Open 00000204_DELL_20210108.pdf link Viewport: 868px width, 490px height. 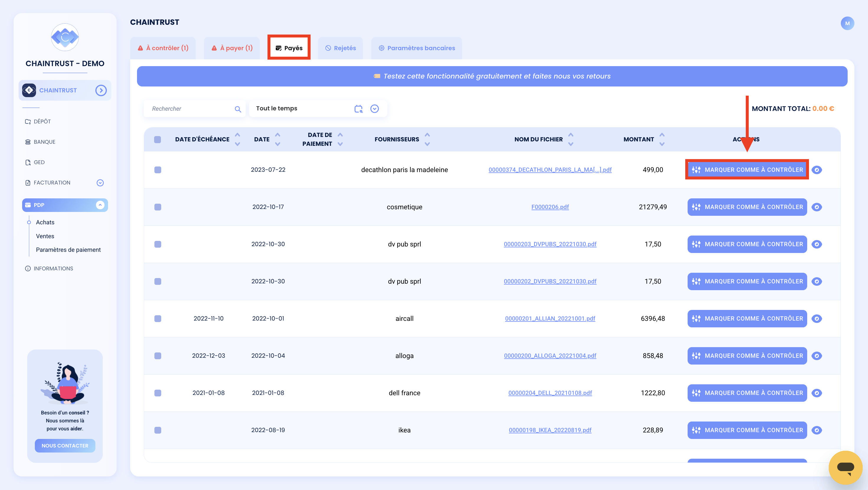(550, 393)
